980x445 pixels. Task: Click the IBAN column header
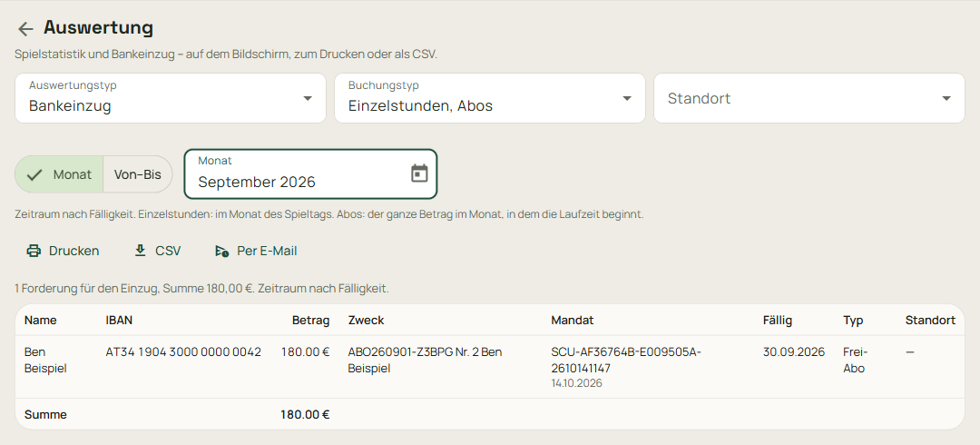pyautogui.click(x=120, y=321)
